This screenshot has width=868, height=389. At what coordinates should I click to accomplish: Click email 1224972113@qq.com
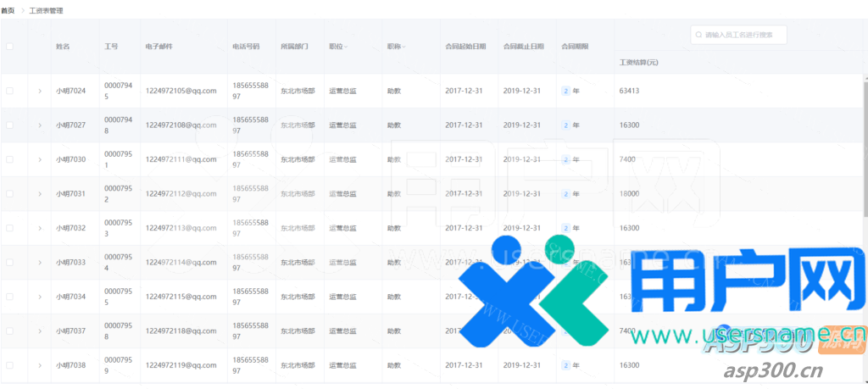pyautogui.click(x=181, y=228)
